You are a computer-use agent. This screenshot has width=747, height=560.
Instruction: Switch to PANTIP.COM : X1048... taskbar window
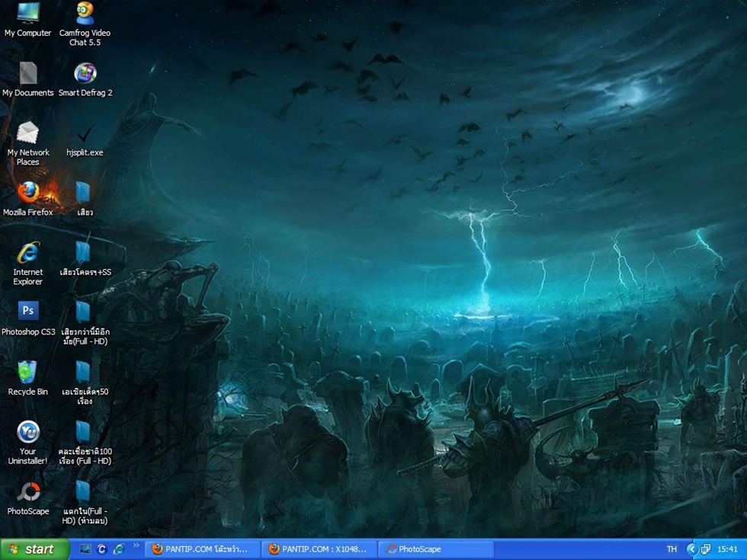tap(319, 549)
